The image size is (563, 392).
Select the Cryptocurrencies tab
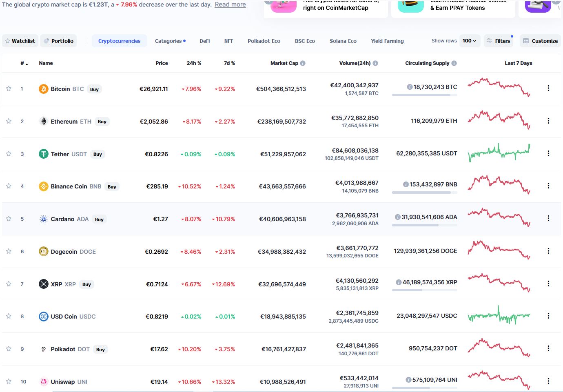click(119, 41)
